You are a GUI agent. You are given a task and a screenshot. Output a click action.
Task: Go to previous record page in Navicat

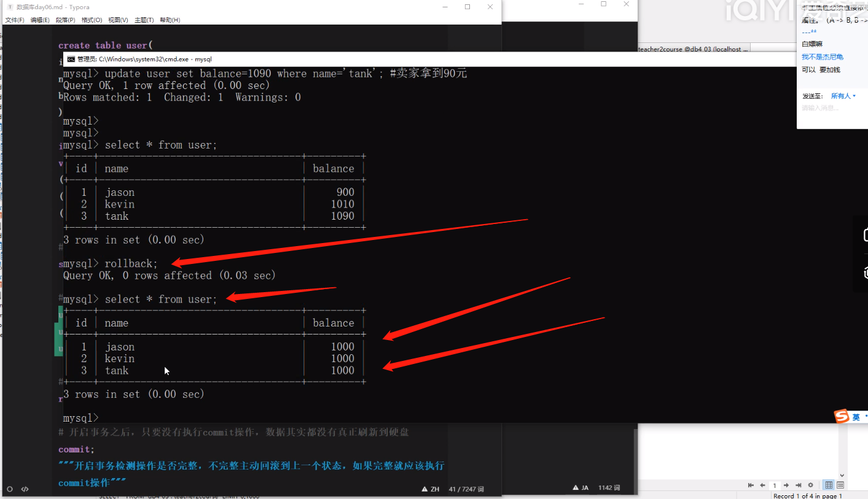762,485
